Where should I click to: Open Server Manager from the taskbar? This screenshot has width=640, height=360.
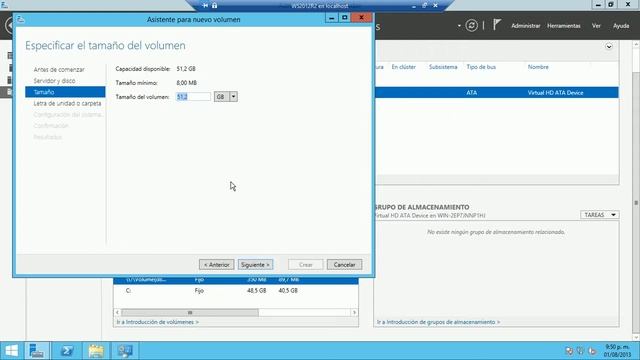click(x=37, y=351)
